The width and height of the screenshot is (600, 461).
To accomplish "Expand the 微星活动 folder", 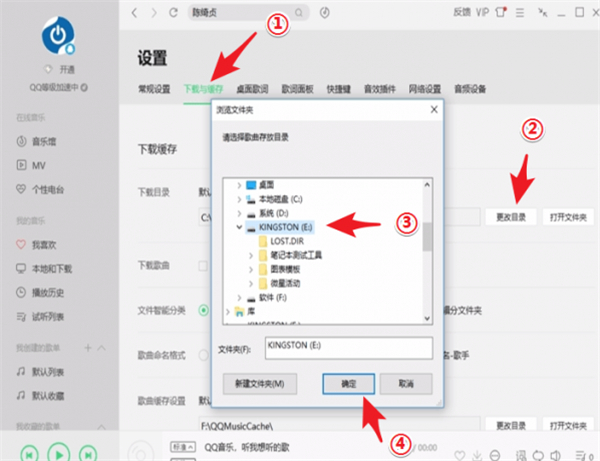I will click(x=251, y=283).
